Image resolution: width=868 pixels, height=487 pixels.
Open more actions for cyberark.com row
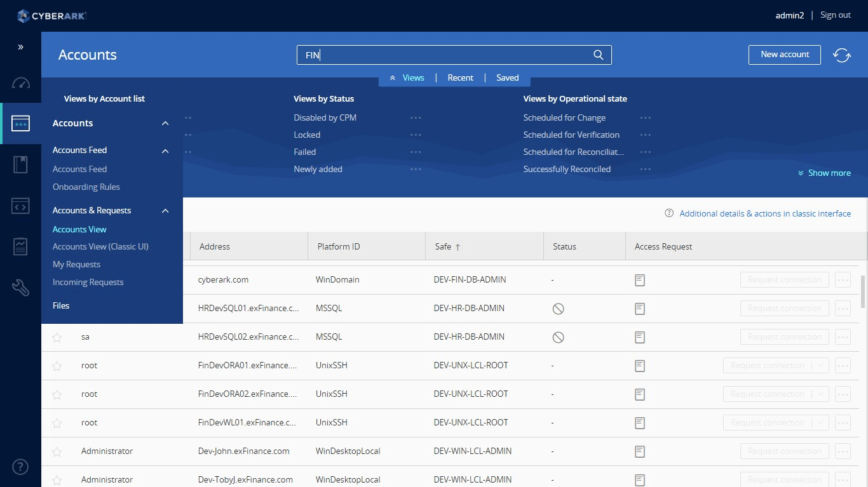tap(843, 279)
